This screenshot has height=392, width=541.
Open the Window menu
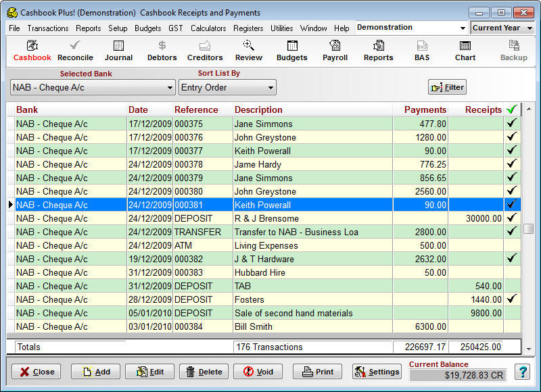point(313,28)
